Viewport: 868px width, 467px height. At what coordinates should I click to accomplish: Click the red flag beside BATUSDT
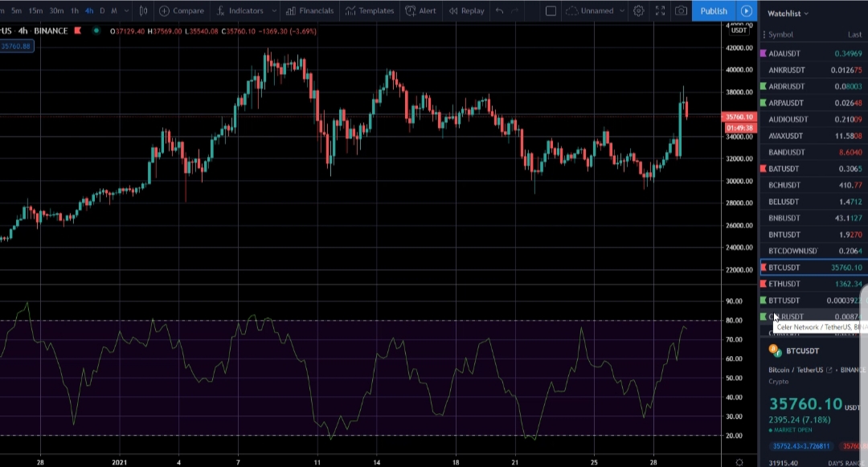pyautogui.click(x=764, y=169)
